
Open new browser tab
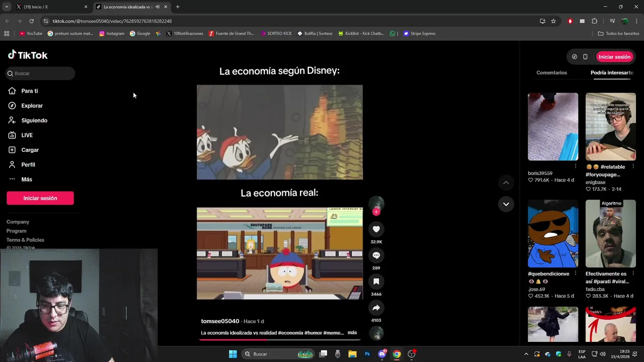[178, 7]
